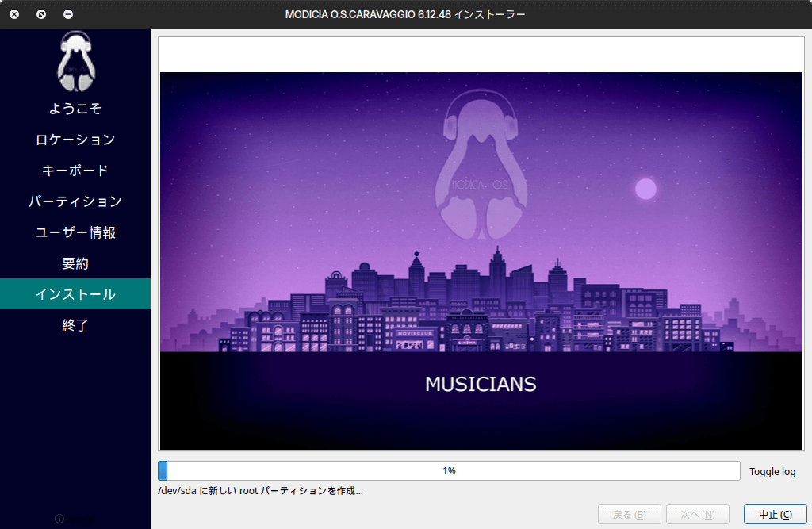The height and width of the screenshot is (529, 812).
Task: Select the ロケーション step in sidebar
Action: click(75, 140)
